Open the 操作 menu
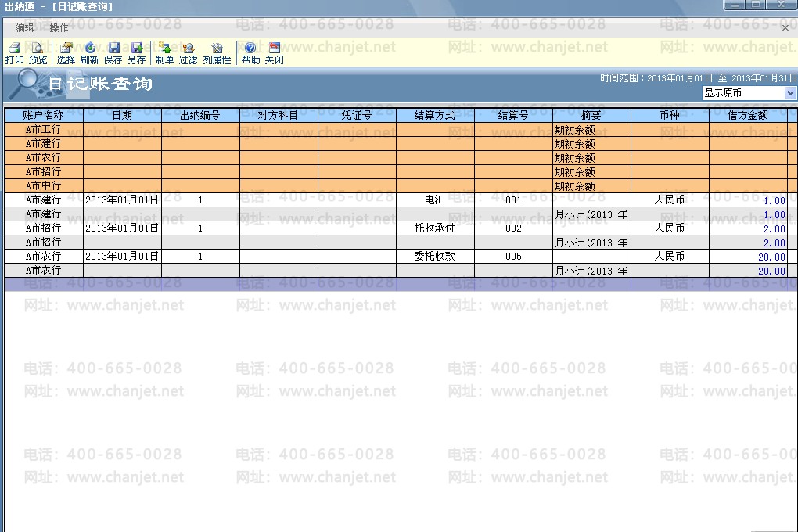The width and height of the screenshot is (798, 532). [59, 28]
